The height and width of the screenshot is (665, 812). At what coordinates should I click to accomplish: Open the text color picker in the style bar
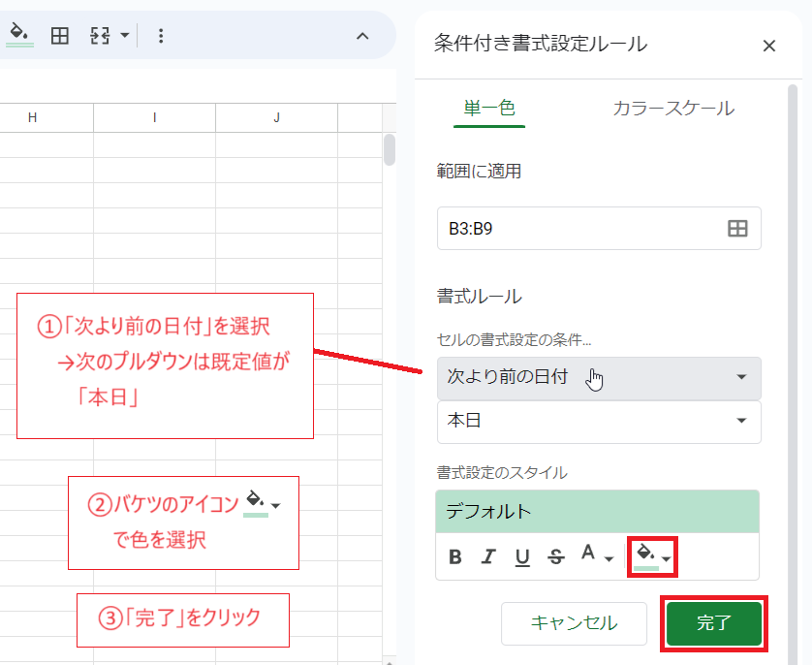597,555
